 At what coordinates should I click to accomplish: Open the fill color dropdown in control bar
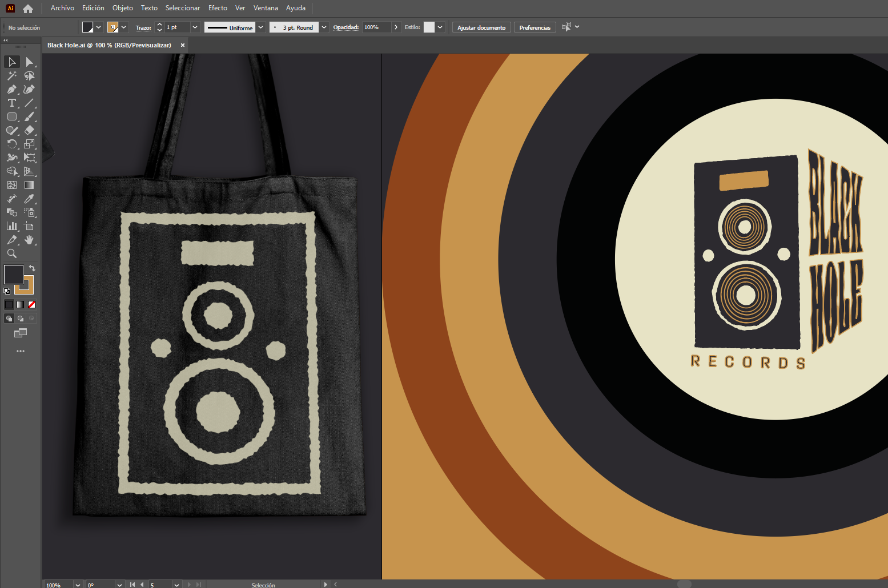[x=99, y=27]
